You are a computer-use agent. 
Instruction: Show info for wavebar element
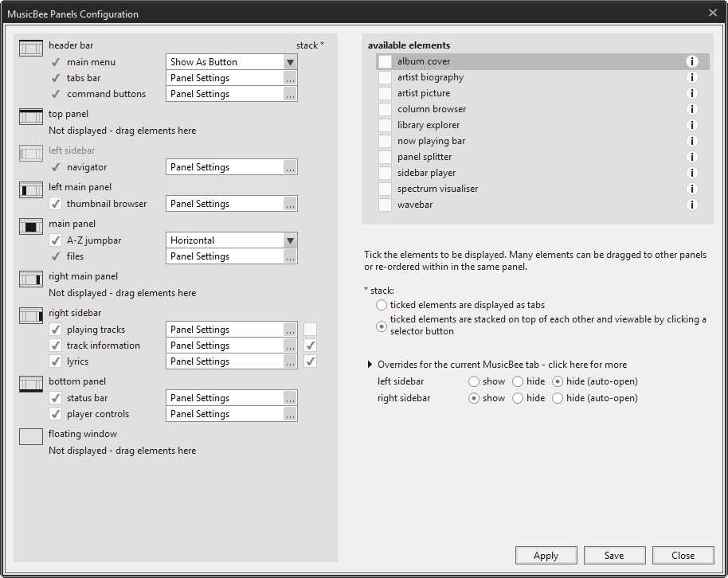692,205
